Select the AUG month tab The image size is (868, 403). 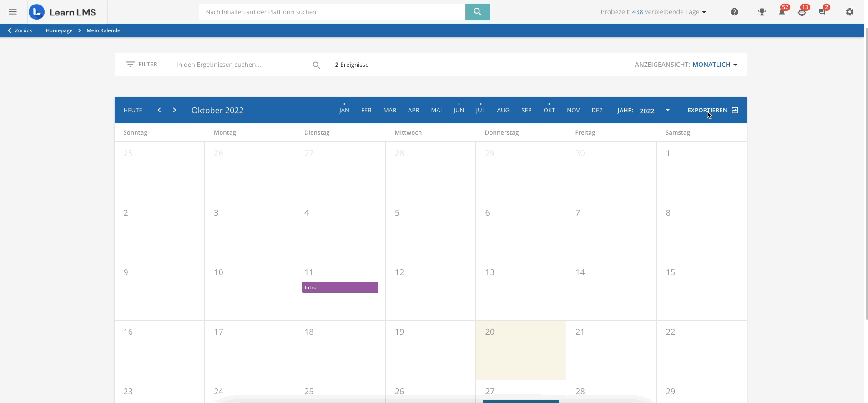pyautogui.click(x=503, y=110)
